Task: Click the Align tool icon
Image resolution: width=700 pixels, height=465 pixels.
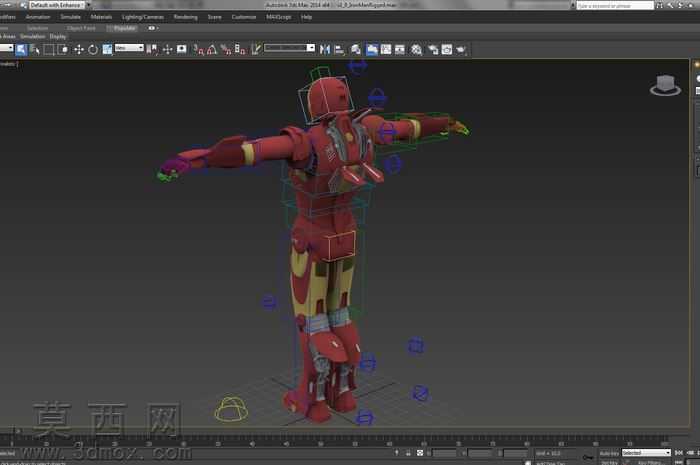Action: pyautogui.click(x=339, y=50)
